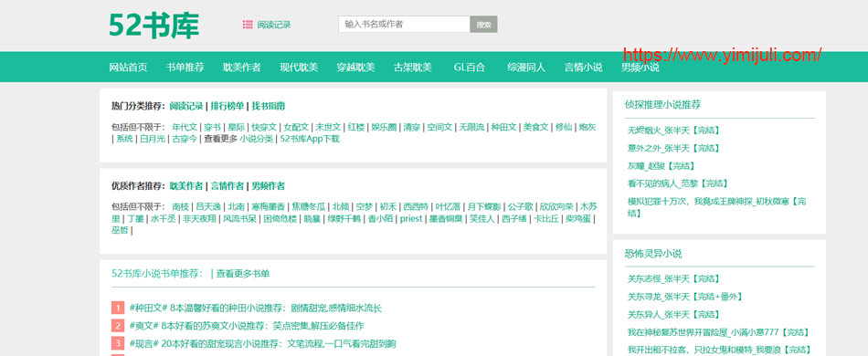The image size is (868, 356).
Task: Select the 修仙 category link
Action: (x=564, y=127)
